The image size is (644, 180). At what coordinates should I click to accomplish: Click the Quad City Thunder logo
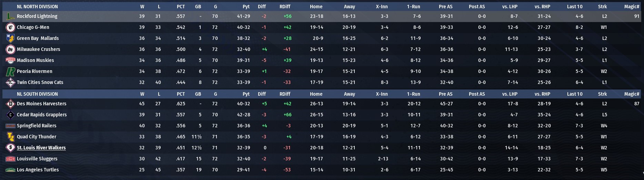point(10,137)
